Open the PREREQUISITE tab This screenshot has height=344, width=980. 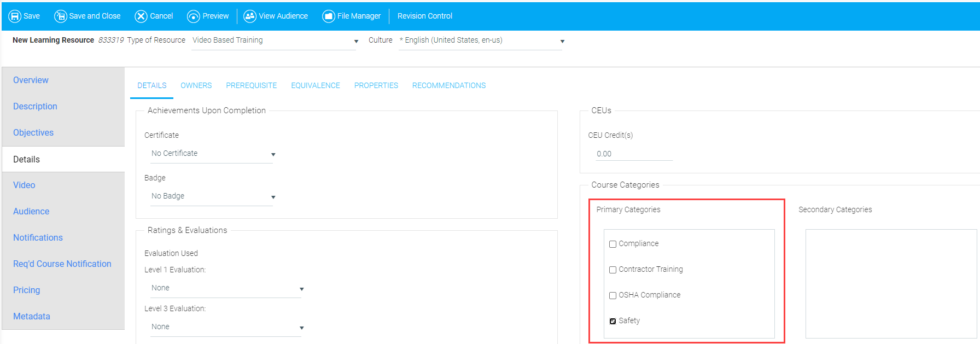(251, 86)
